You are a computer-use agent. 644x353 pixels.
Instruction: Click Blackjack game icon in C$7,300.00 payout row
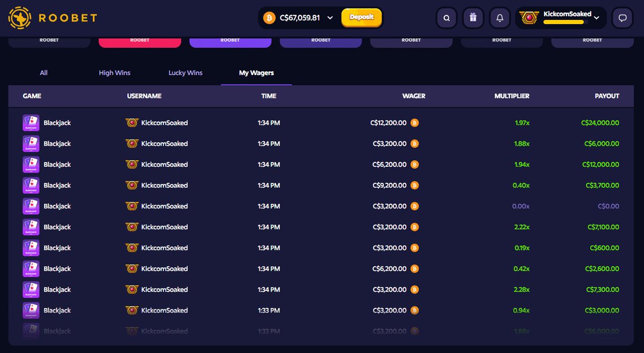pyautogui.click(x=31, y=290)
